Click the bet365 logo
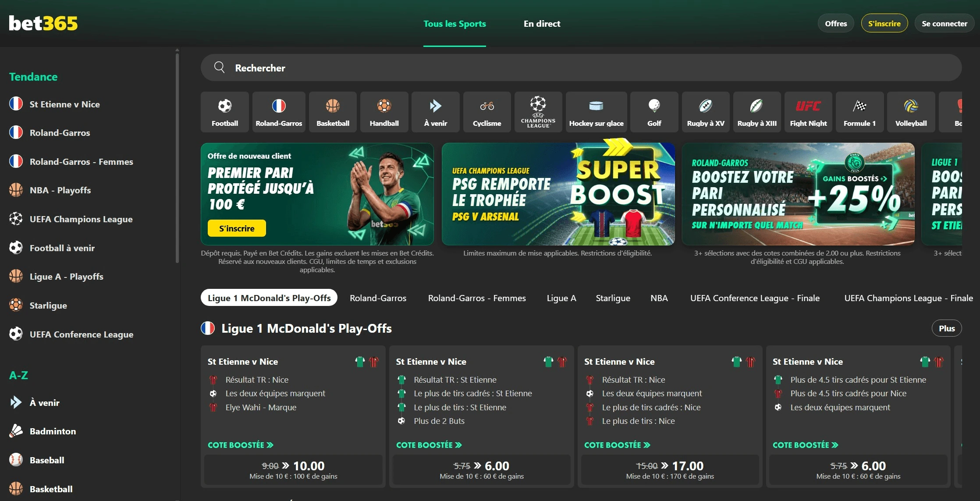980x501 pixels. coord(43,23)
